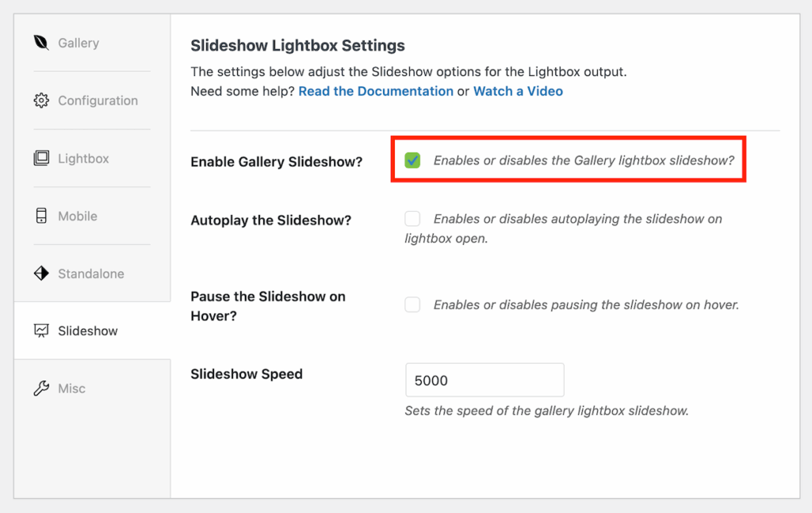The image size is (812, 513).
Task: Click the Slideshow presentation icon
Action: (41, 331)
